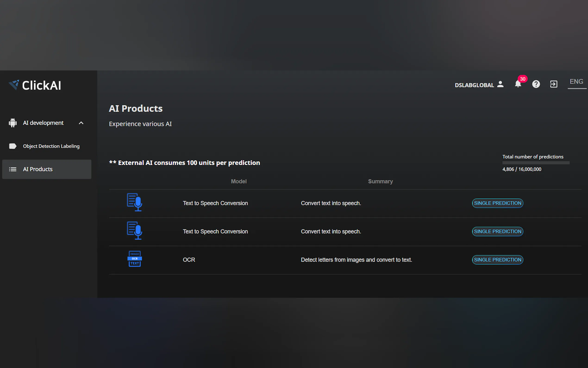Click the user profile icon by DSLABGLOBAL

pos(500,84)
